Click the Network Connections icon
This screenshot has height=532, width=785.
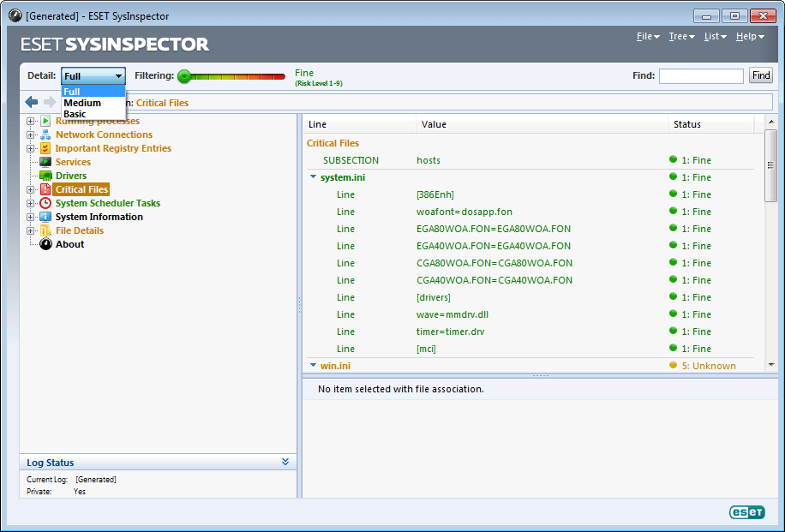[x=45, y=134]
